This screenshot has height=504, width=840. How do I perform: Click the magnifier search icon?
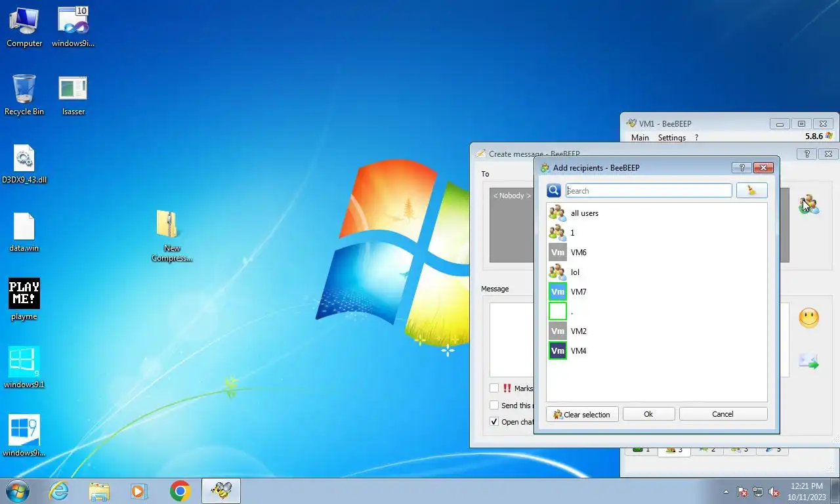554,190
